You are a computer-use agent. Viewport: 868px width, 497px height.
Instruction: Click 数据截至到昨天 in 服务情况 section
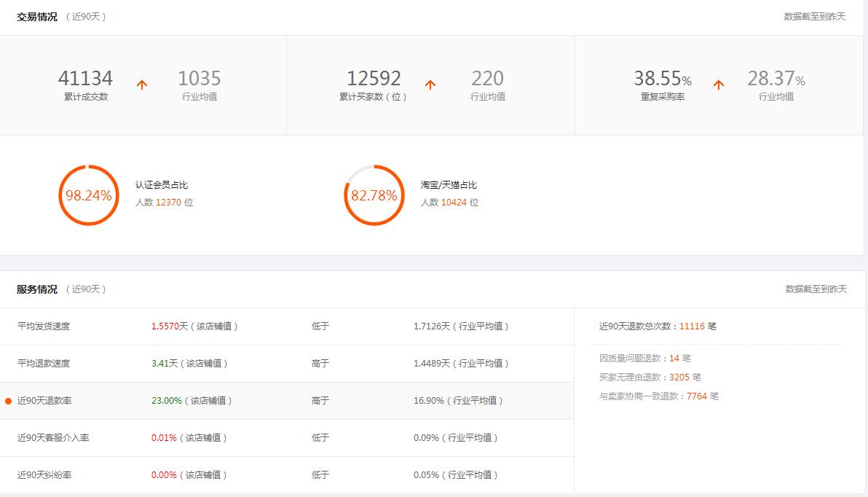(x=817, y=289)
